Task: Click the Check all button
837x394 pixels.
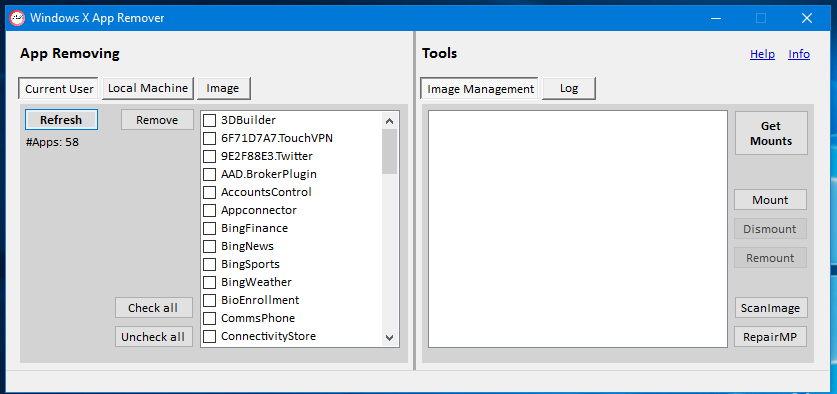Action: coord(153,308)
